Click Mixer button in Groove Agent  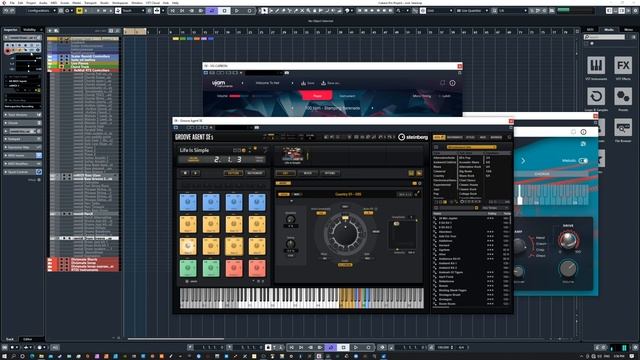308,173
